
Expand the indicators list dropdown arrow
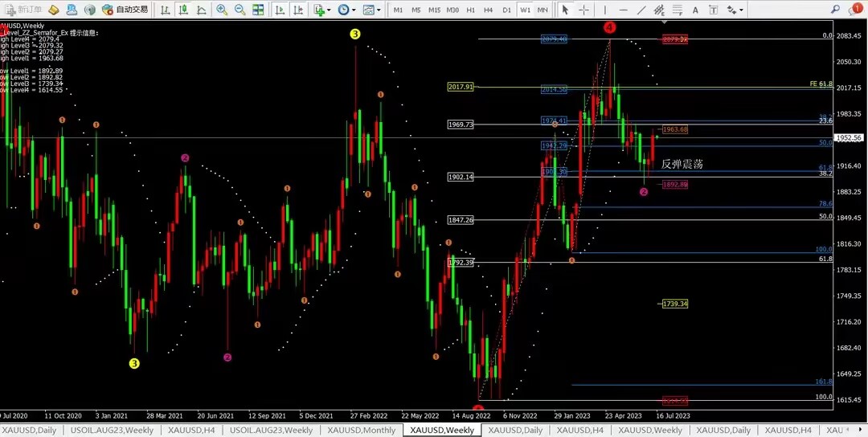point(329,10)
